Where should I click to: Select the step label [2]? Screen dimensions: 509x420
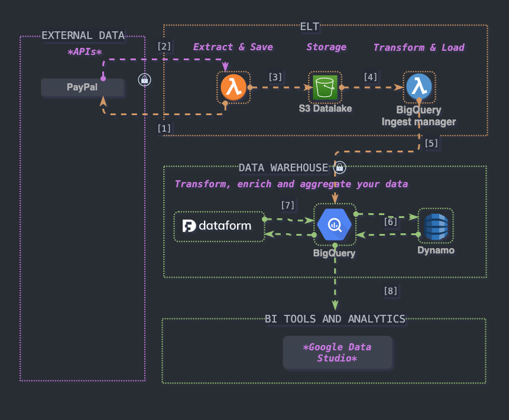click(x=164, y=47)
